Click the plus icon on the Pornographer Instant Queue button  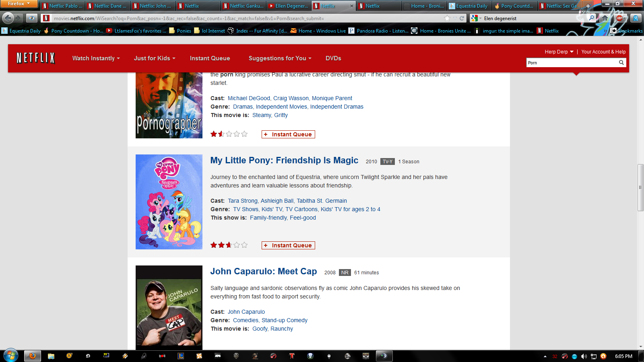(x=266, y=134)
